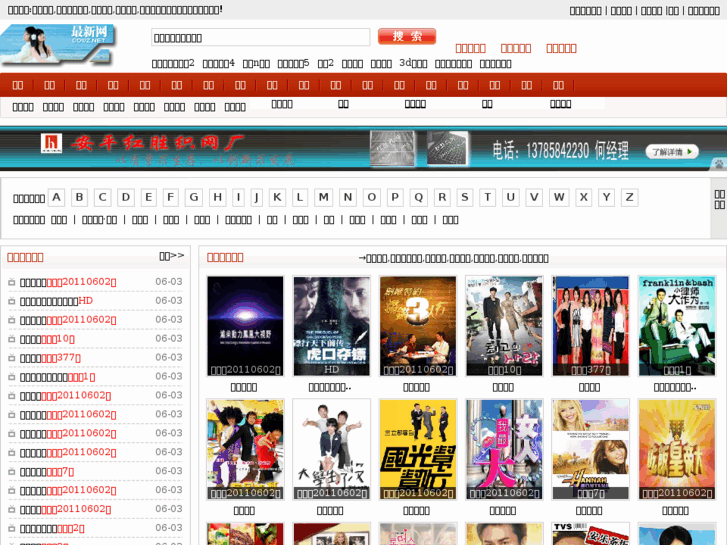The height and width of the screenshot is (545, 727).
Task: Open the purple glowing eye poster thumbnail
Action: [245, 326]
